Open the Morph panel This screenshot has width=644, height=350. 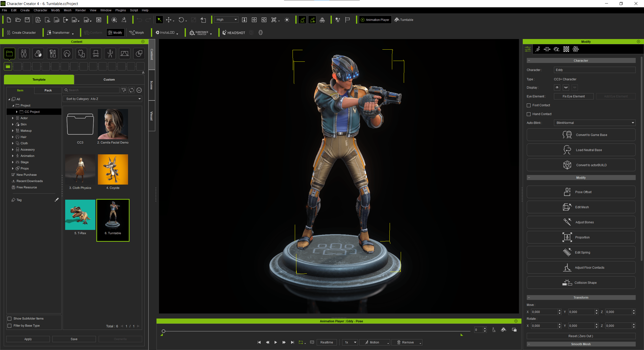click(x=137, y=33)
